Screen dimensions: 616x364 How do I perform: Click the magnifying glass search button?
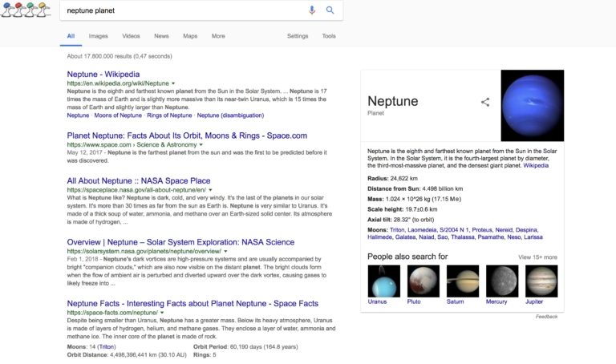pyautogui.click(x=330, y=10)
